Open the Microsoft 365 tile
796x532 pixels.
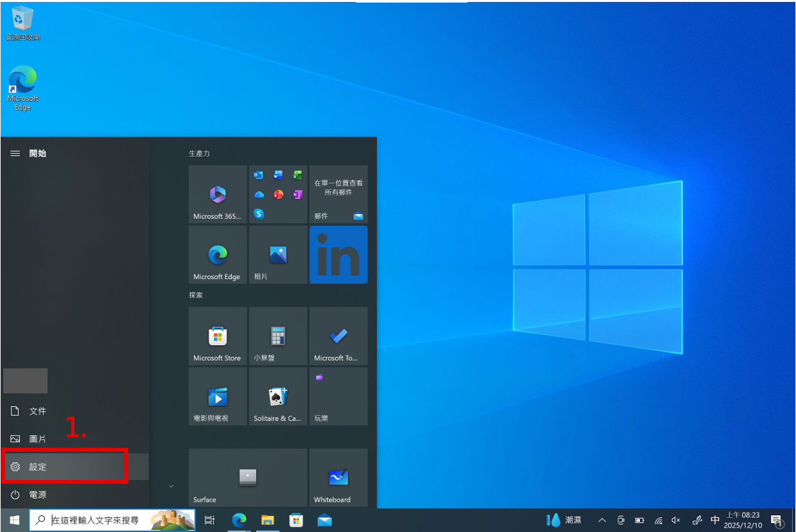click(218, 194)
